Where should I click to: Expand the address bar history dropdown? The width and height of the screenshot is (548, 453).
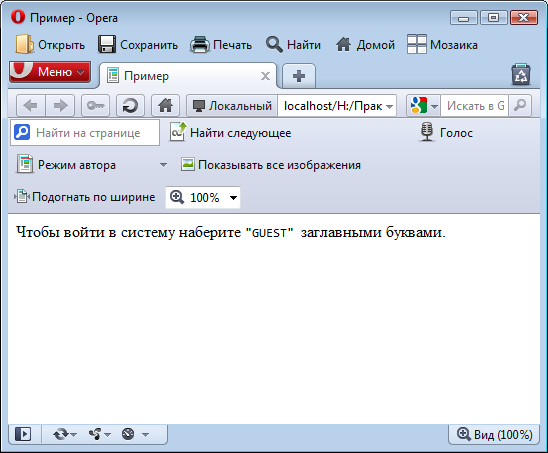coord(390,106)
